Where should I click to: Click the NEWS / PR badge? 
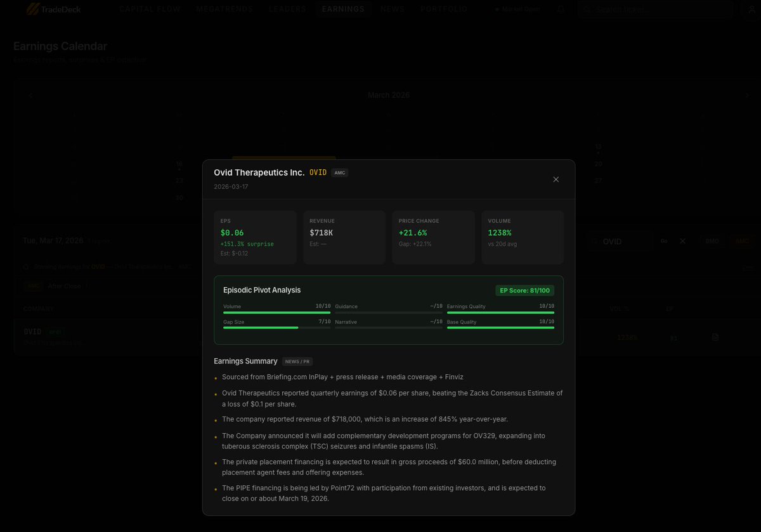[297, 361]
